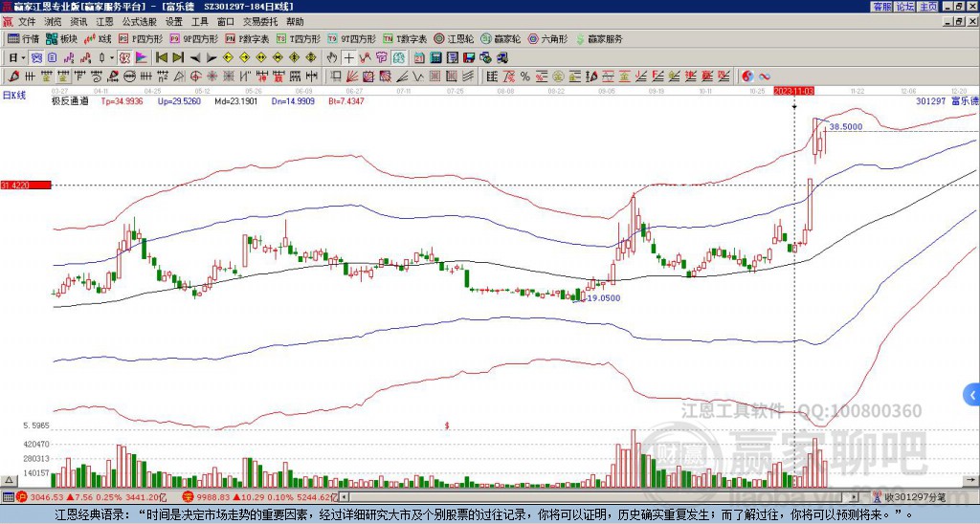
Task: Expand the candlestick chart type dropdown arrow
Action: 111,58
